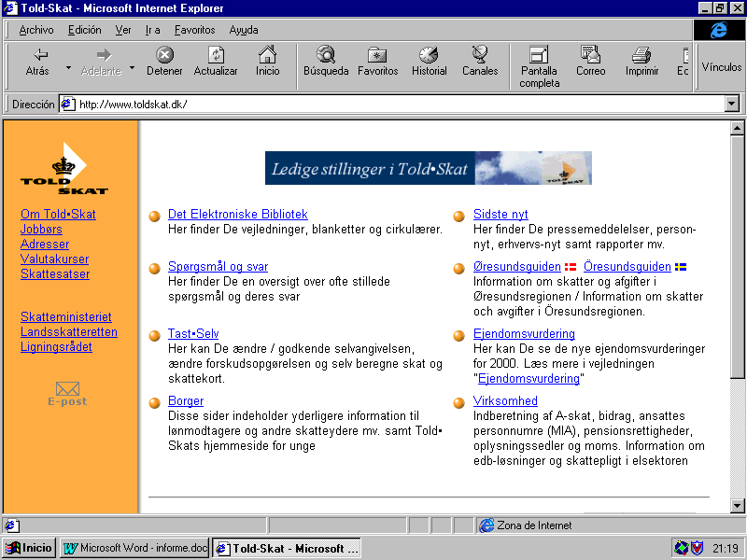Click the vertical scrollbar up arrow
747x560 pixels.
tap(737, 128)
